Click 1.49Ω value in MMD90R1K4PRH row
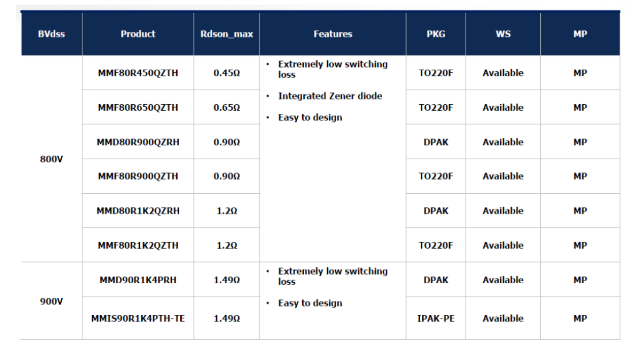The image size is (644, 355). [226, 280]
